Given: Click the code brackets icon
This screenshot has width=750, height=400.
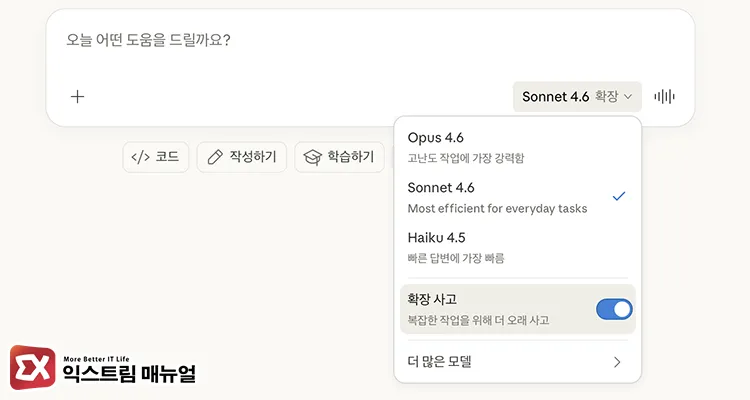Looking at the screenshot, I should click(x=141, y=157).
